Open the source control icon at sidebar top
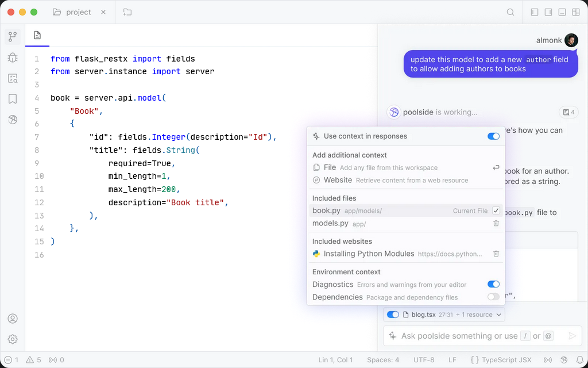 (13, 36)
